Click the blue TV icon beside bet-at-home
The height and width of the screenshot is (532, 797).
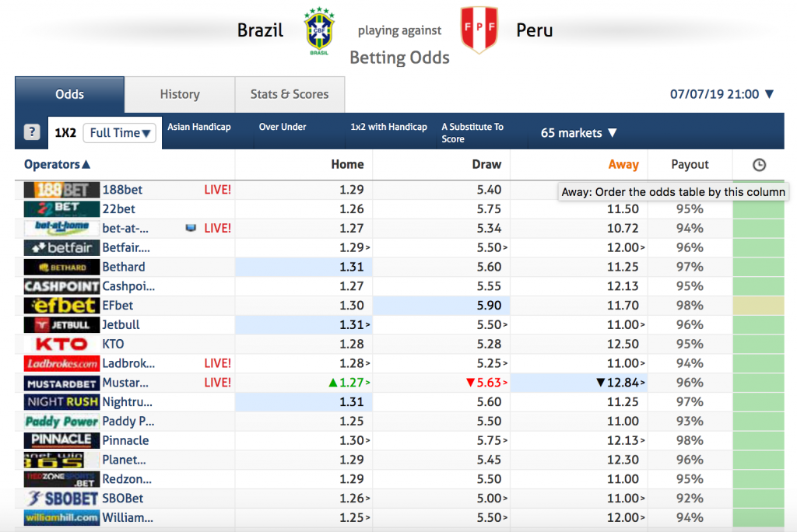coord(191,228)
